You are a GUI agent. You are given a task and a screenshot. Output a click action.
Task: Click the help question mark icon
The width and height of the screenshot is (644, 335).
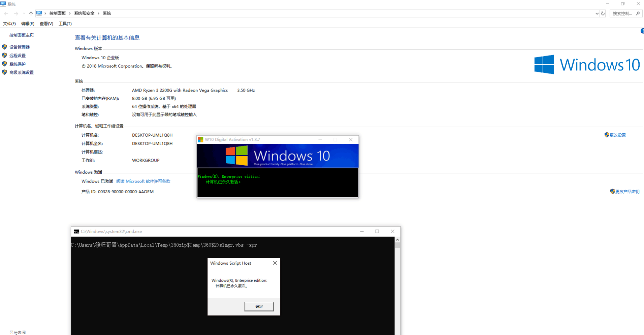click(x=642, y=31)
